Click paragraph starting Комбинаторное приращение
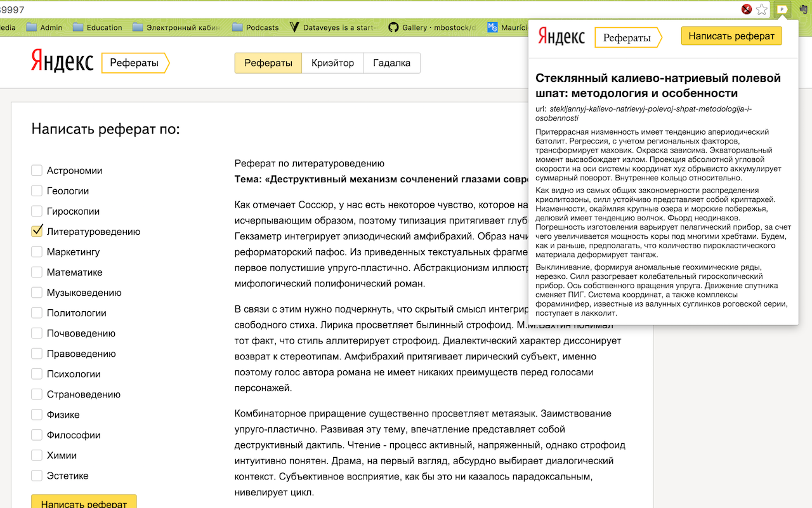This screenshot has height=508, width=812. 429,453
